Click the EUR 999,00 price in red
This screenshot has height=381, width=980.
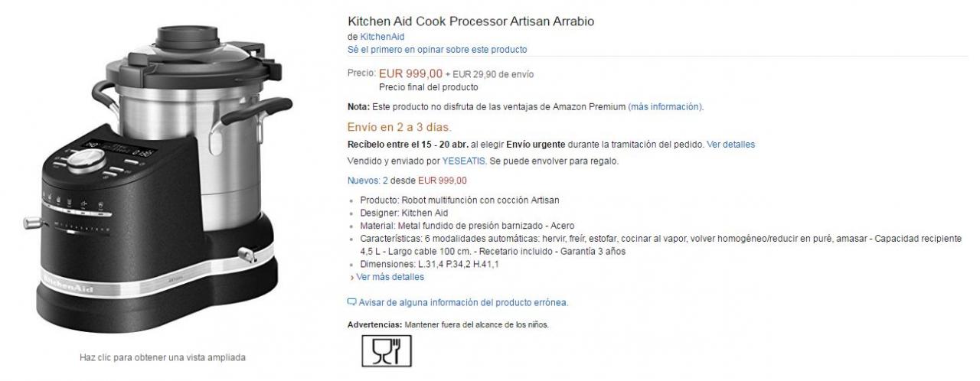coord(410,74)
